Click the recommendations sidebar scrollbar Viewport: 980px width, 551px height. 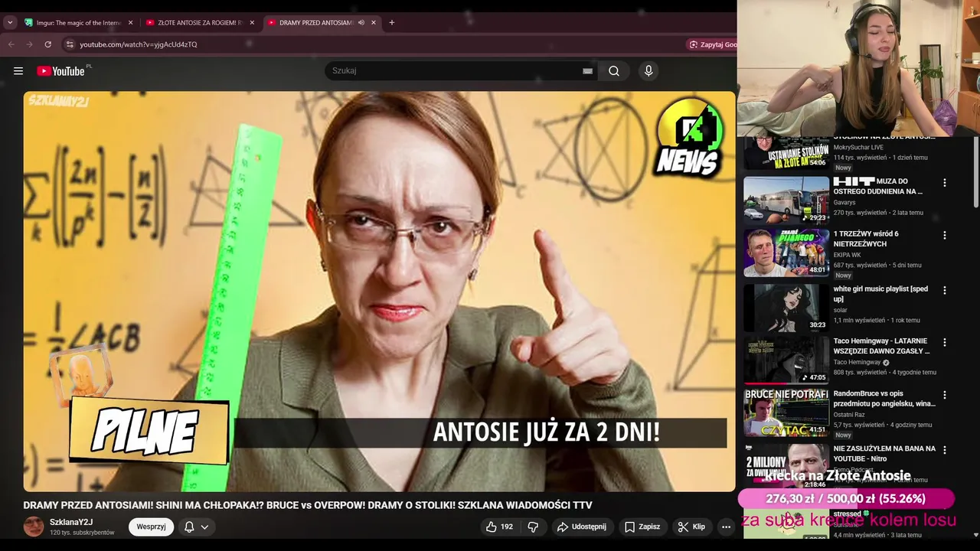(x=975, y=172)
